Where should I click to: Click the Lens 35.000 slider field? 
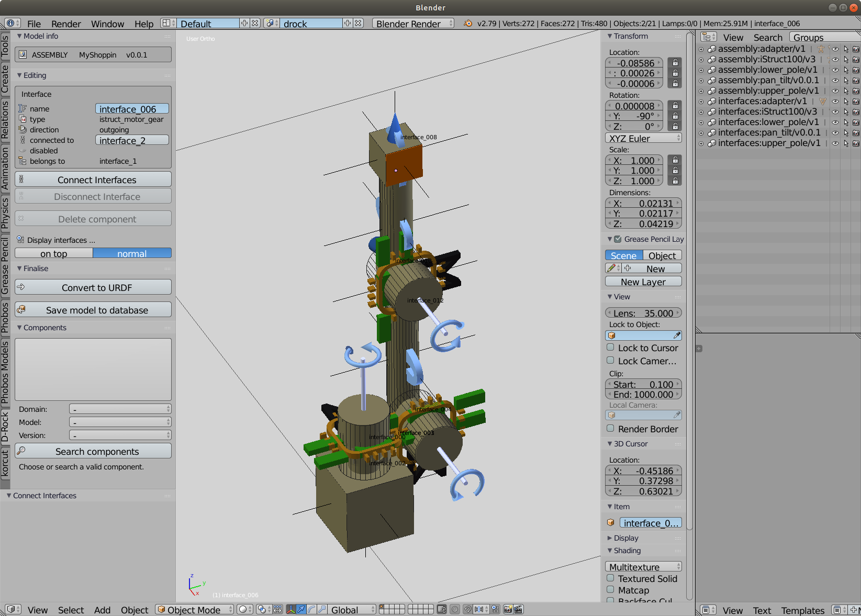click(x=643, y=313)
